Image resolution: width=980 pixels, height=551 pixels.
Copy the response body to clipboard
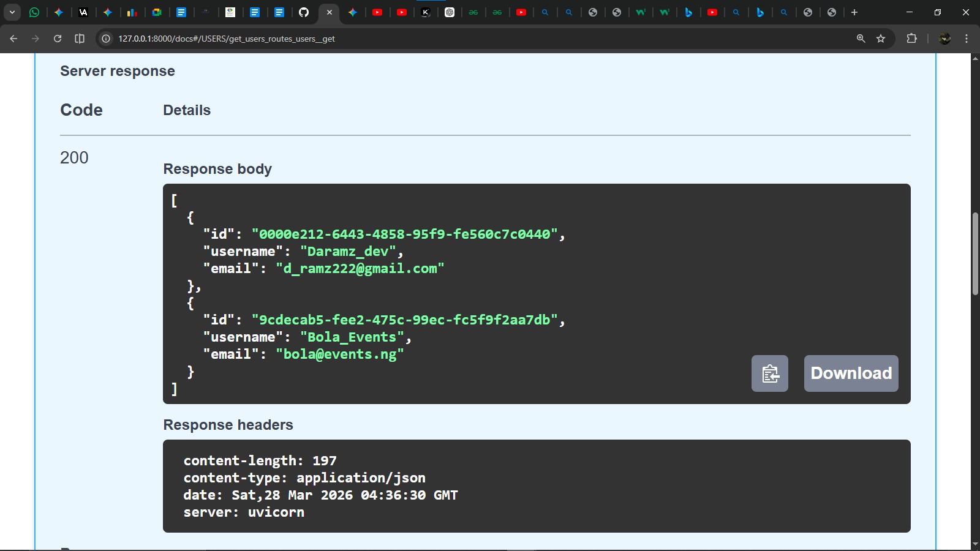[x=769, y=373]
